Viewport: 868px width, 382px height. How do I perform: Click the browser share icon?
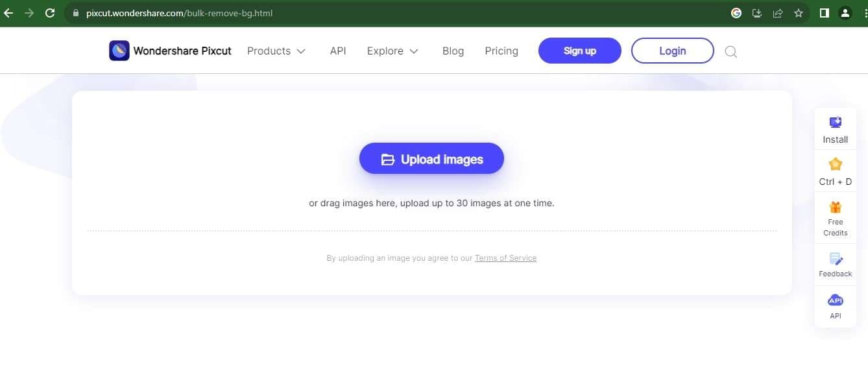777,13
